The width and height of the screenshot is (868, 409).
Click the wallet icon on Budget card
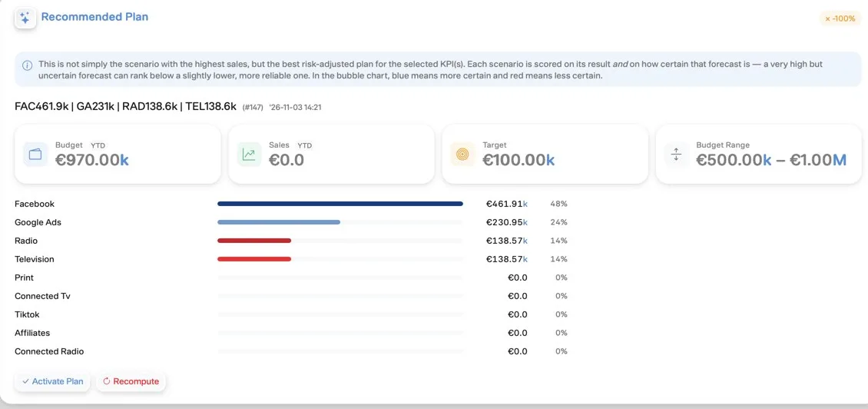[36, 154]
